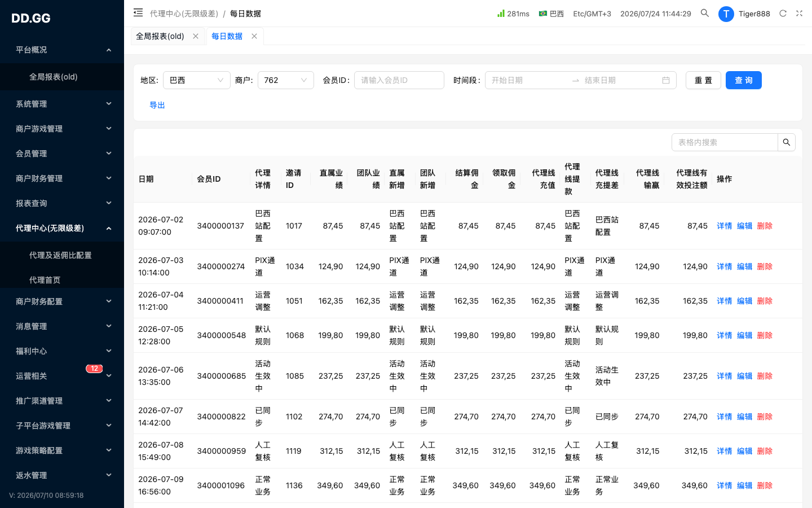Viewport: 812px width, 508px height.
Task: Collapse the 平台概况 sidebar menu
Action: click(62, 50)
